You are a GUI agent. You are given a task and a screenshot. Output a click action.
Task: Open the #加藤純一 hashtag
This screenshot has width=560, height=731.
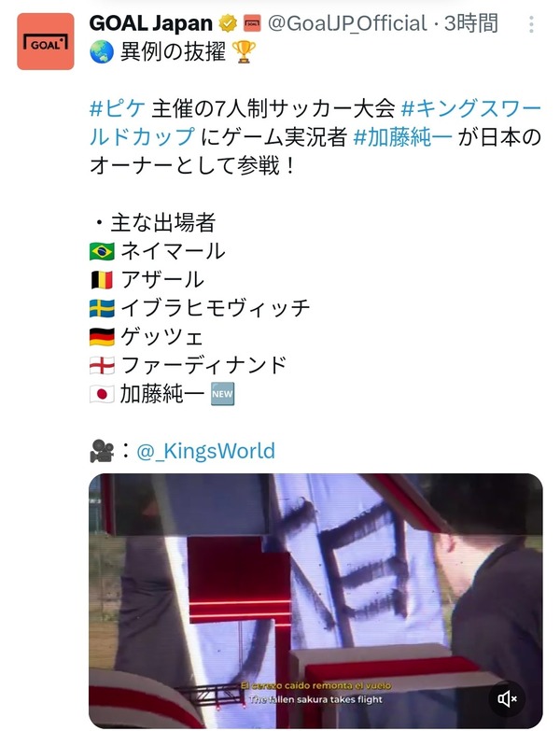pos(403,137)
